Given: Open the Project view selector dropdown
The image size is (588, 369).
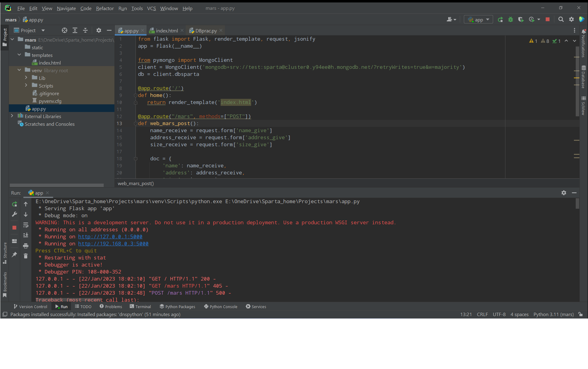Looking at the screenshot, I should pos(30,30).
